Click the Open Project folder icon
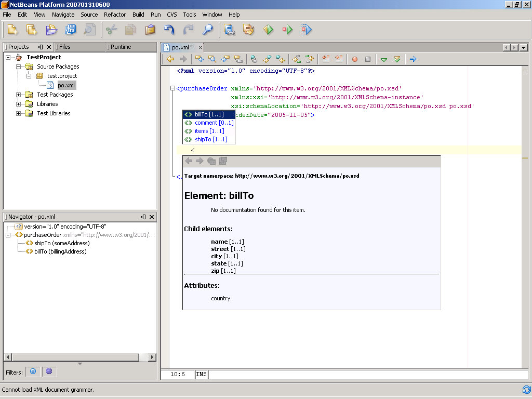This screenshot has width=532, height=399. click(x=51, y=30)
